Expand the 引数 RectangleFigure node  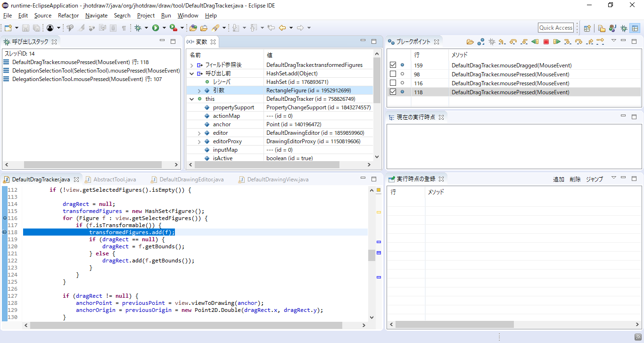[200, 90]
